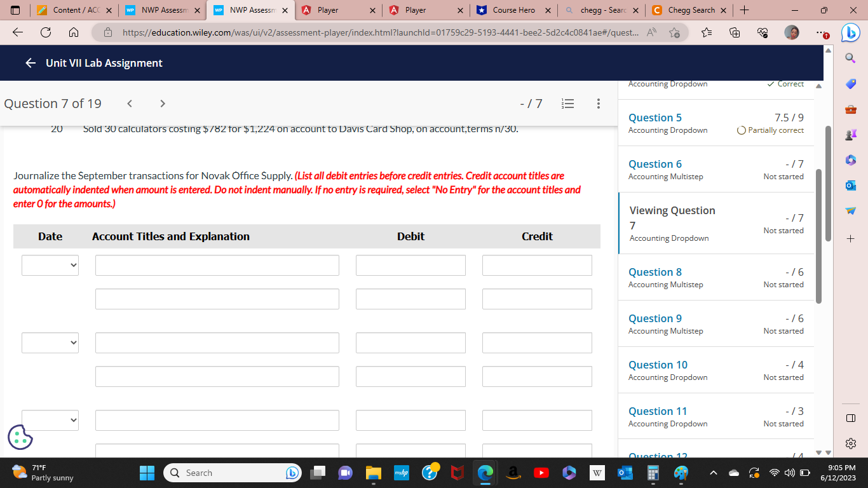Open Word from the taskbar
Viewport: 868px width, 488px height.
click(597, 473)
